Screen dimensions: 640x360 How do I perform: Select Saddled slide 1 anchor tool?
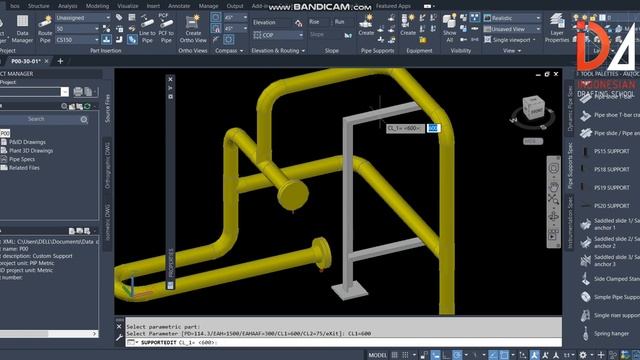[x=609, y=224]
